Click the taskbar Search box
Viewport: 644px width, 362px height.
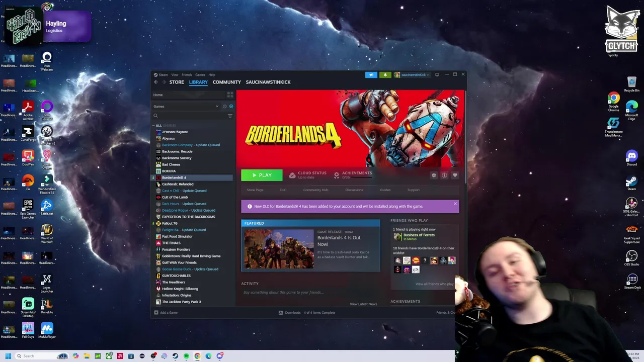click(x=41, y=356)
